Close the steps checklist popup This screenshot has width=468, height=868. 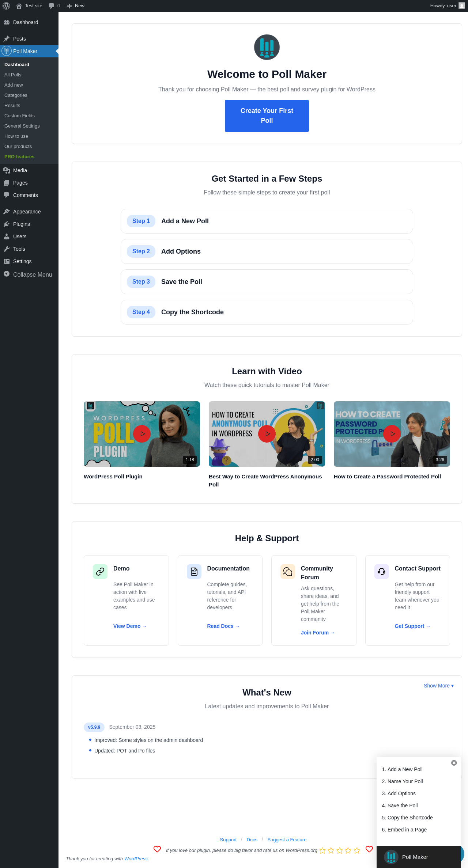[454, 763]
